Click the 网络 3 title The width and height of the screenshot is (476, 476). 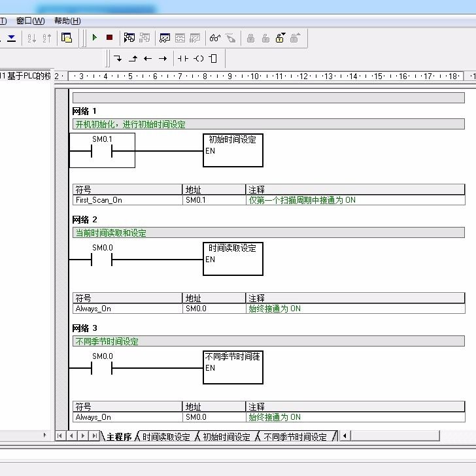[x=85, y=328]
